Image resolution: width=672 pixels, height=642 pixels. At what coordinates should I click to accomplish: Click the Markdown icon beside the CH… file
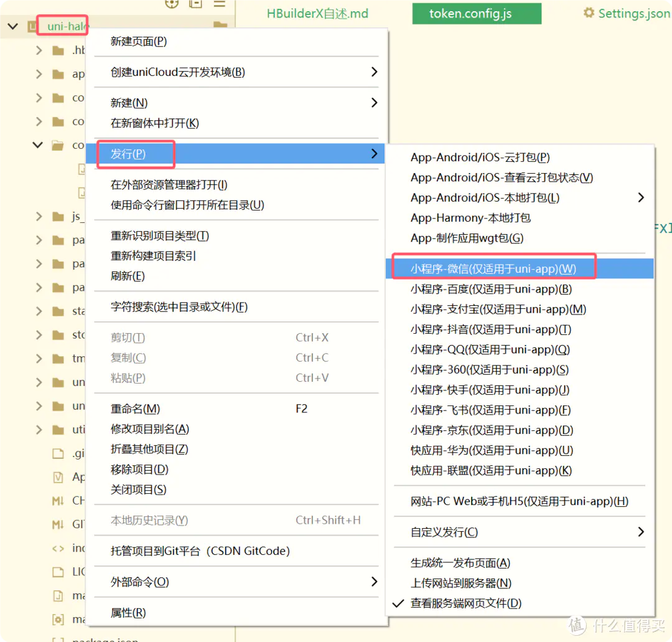58,501
